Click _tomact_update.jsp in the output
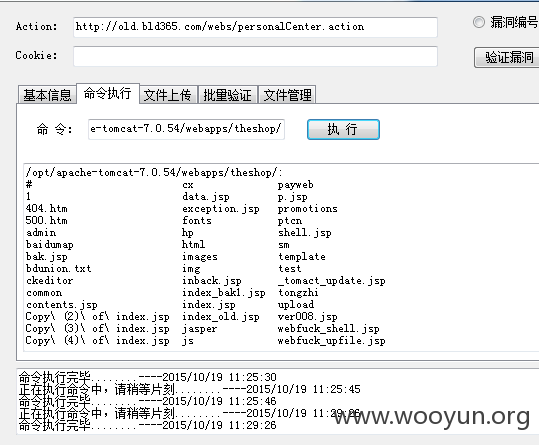 [331, 281]
